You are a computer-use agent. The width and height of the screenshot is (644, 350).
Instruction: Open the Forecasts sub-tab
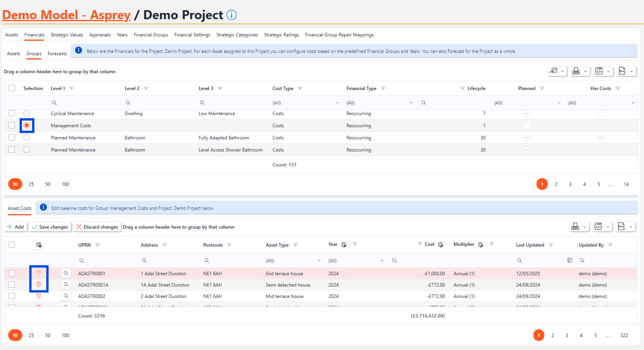[57, 54]
